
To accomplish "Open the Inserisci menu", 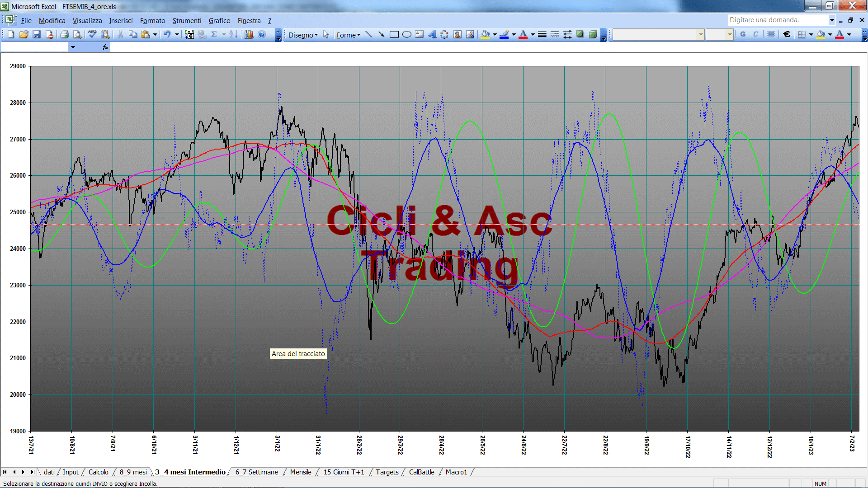I will pyautogui.click(x=121, y=21).
